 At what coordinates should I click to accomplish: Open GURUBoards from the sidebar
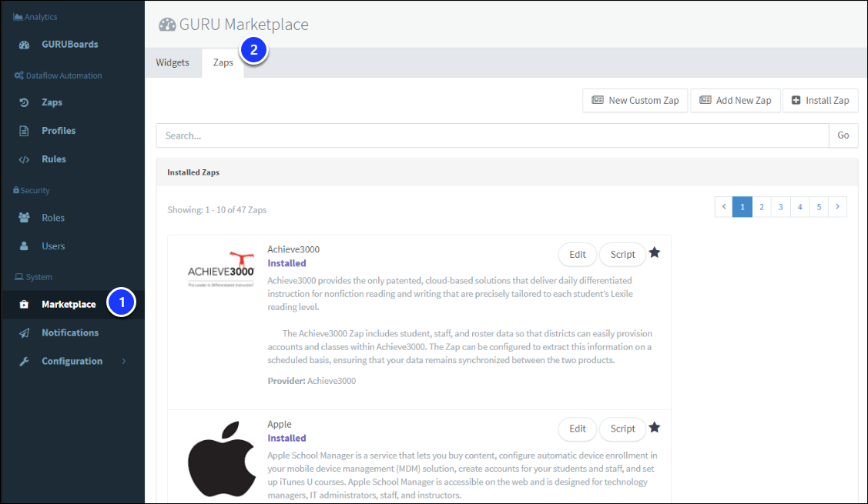pyautogui.click(x=70, y=45)
